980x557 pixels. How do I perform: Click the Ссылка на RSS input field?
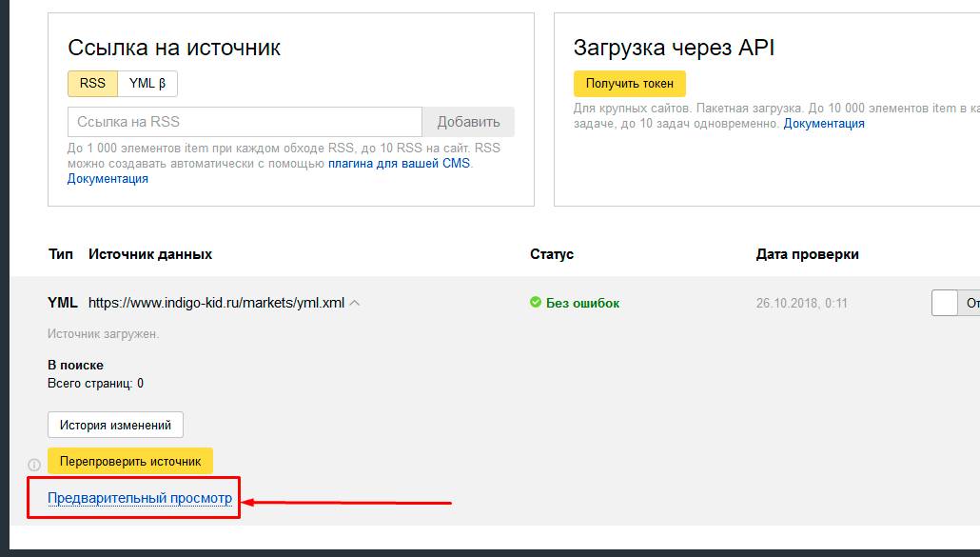(x=243, y=121)
